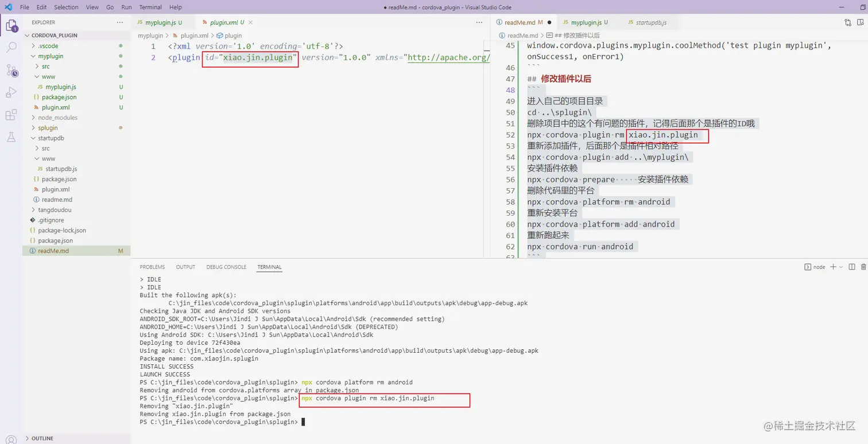This screenshot has width=868, height=444.
Task: Click myplugin breadcrumb in left editor
Action: [150, 36]
